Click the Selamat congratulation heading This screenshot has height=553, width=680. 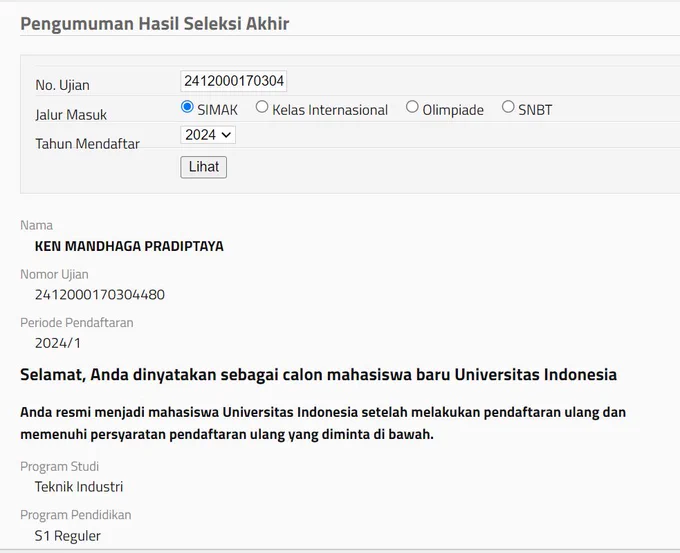coord(318,374)
